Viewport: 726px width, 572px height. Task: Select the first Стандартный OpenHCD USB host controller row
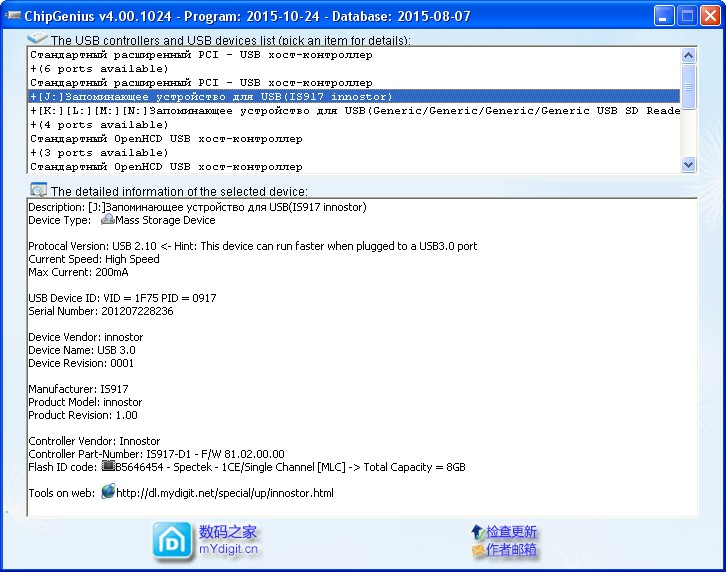point(354,138)
